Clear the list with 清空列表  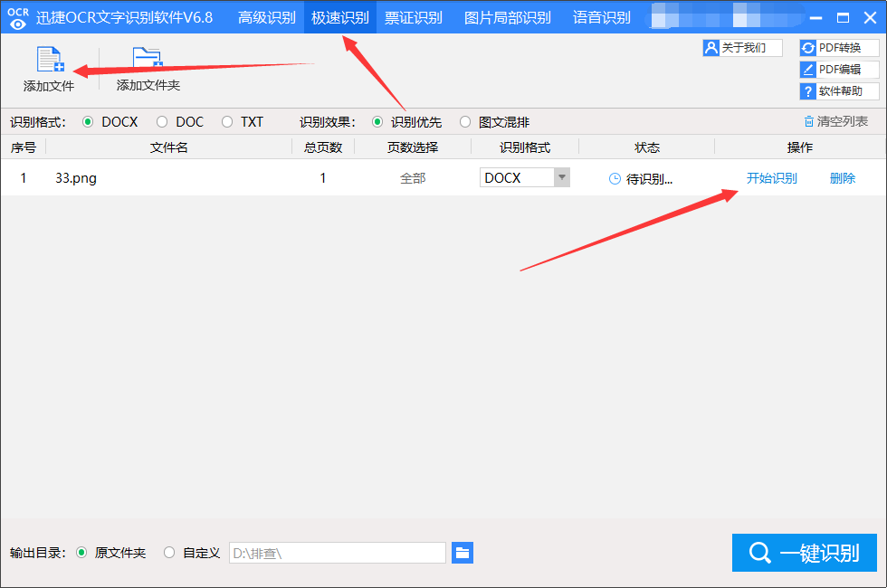(836, 121)
